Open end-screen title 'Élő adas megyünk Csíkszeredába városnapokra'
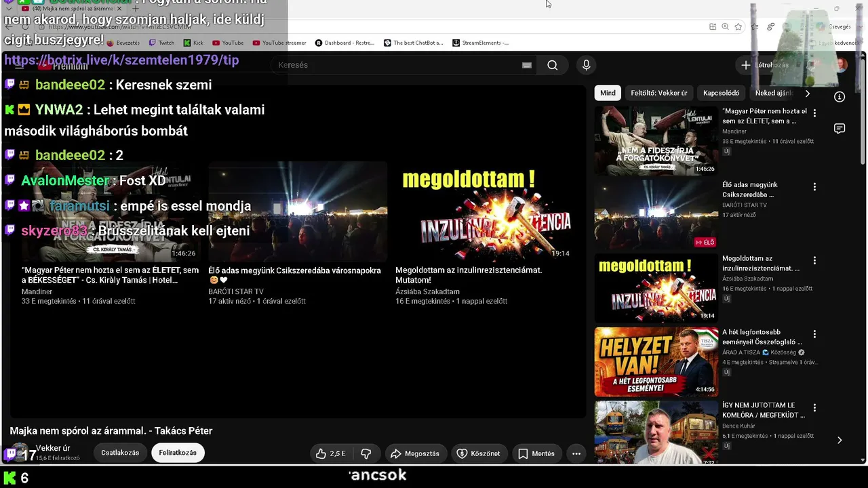Screen dimensions: 868x488 [294, 274]
